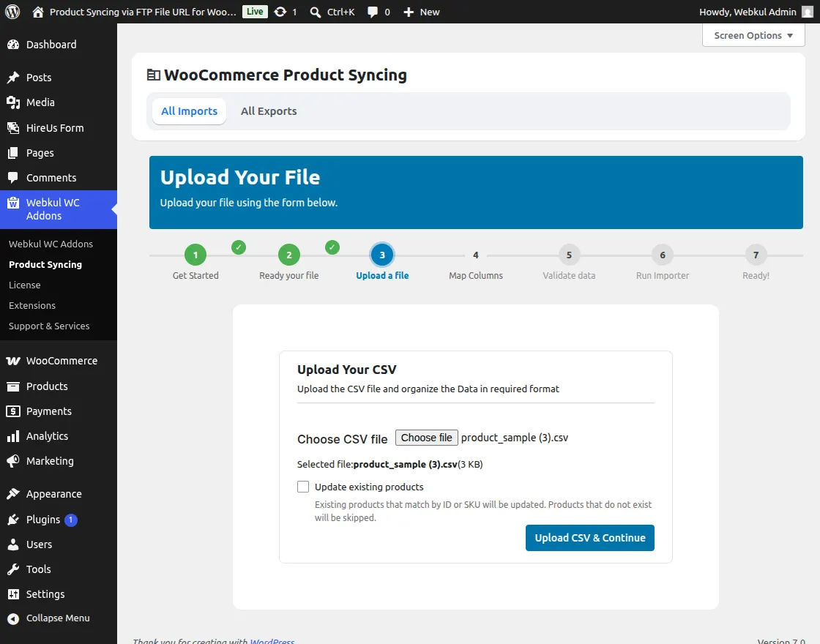The image size is (820, 644).
Task: Select step 4 Map Columns
Action: (476, 255)
